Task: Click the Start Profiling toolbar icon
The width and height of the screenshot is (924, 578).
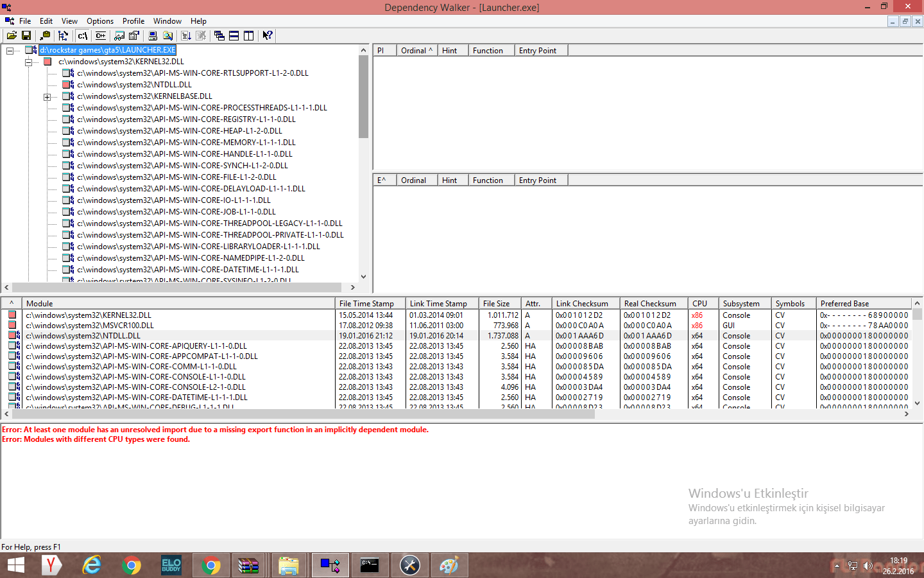Action: point(186,36)
